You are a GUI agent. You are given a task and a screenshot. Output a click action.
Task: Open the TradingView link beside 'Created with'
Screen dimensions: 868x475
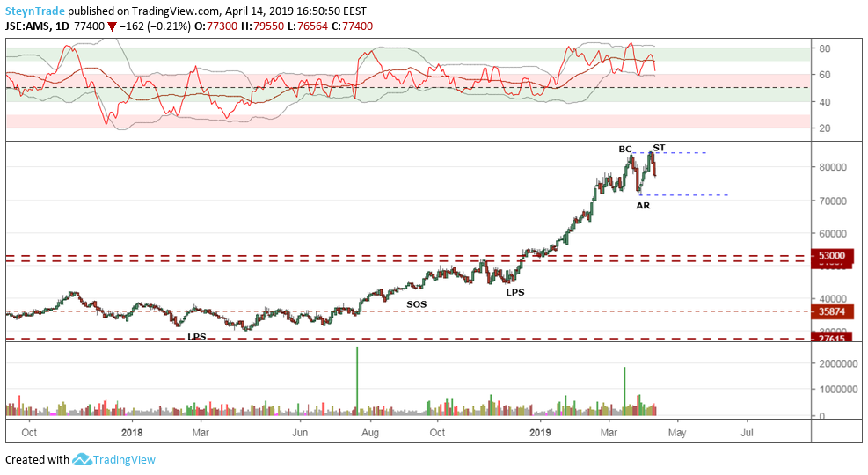point(124,459)
